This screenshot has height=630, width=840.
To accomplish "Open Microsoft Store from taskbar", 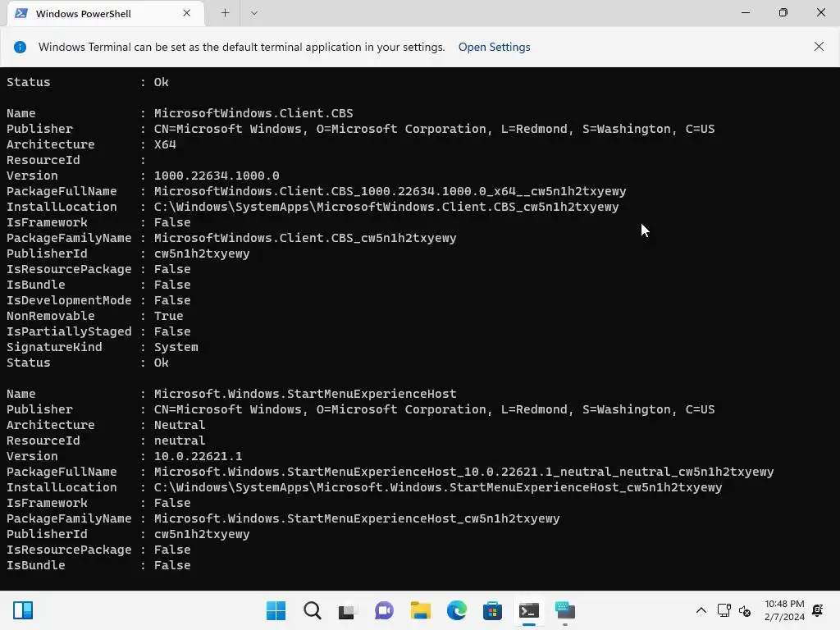I will click(492, 610).
